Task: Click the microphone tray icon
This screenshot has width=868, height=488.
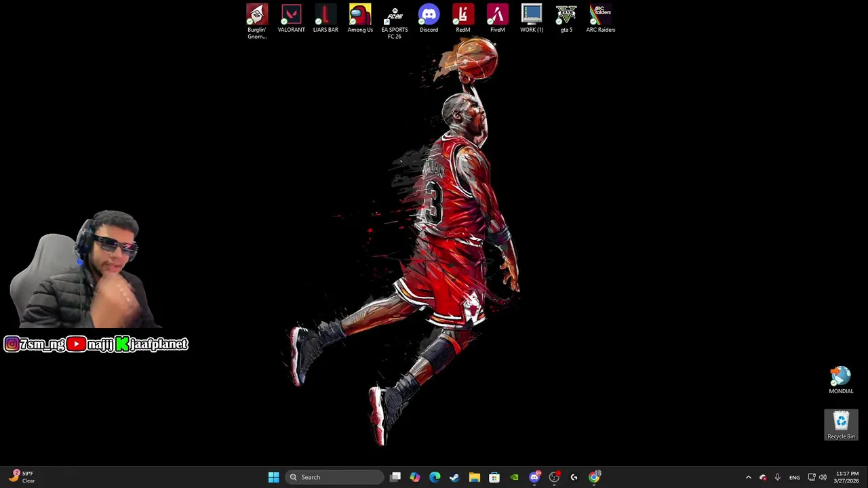Action: click(x=777, y=477)
